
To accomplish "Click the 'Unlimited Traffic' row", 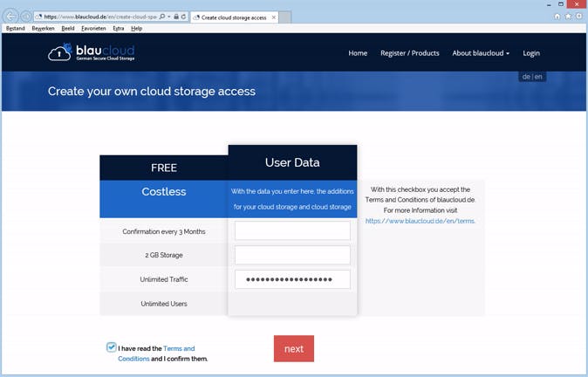I will point(164,279).
